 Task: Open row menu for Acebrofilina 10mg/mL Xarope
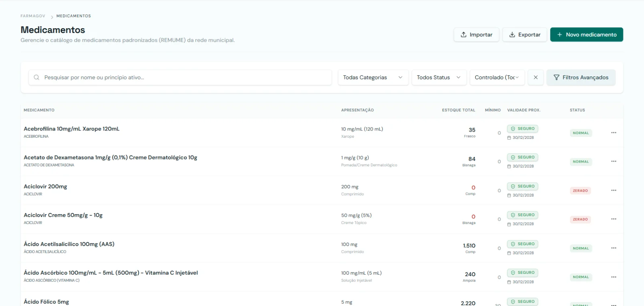[x=613, y=133]
